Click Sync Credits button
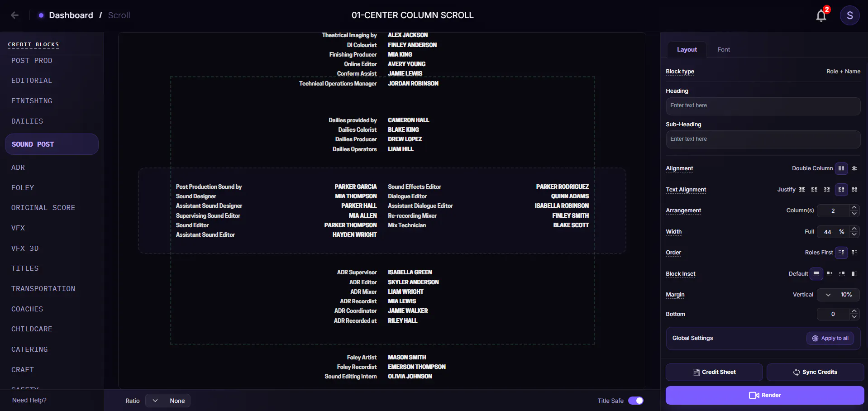Screen dimensions: 868x411 coord(815,372)
